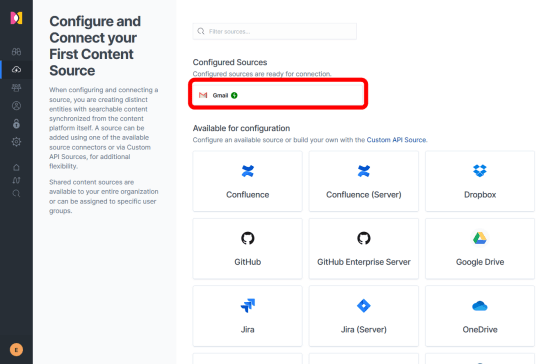Click the GitHub octocat icon

pyautogui.click(x=248, y=238)
